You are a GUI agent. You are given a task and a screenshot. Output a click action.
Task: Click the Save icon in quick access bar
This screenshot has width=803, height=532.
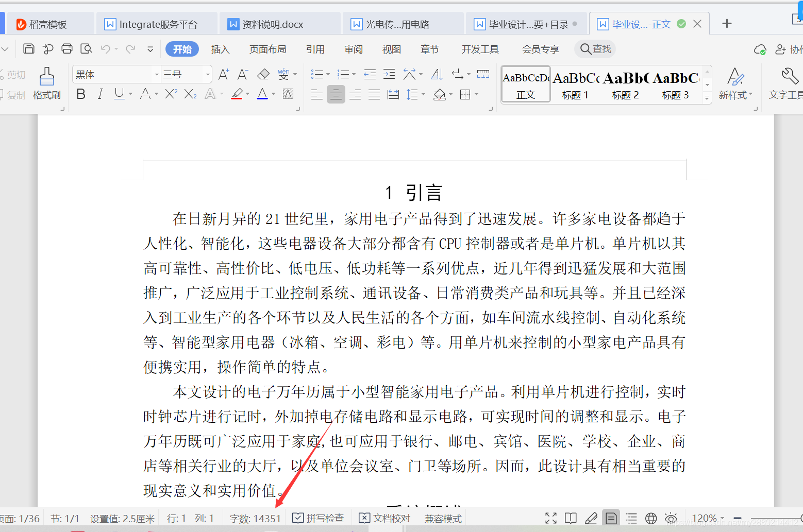[29, 49]
